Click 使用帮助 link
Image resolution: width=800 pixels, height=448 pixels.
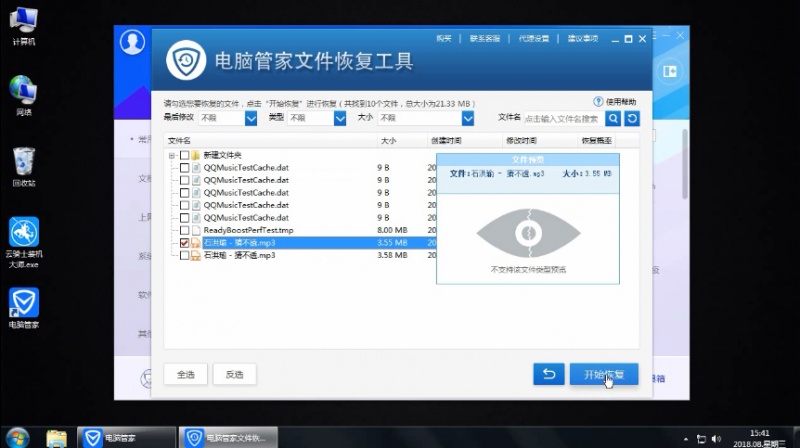621,102
